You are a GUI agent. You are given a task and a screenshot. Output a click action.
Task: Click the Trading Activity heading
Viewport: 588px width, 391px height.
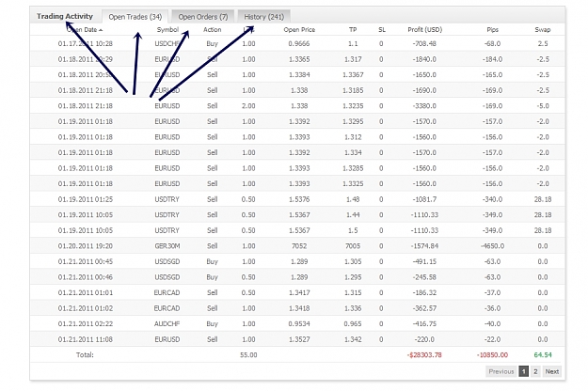pos(65,16)
